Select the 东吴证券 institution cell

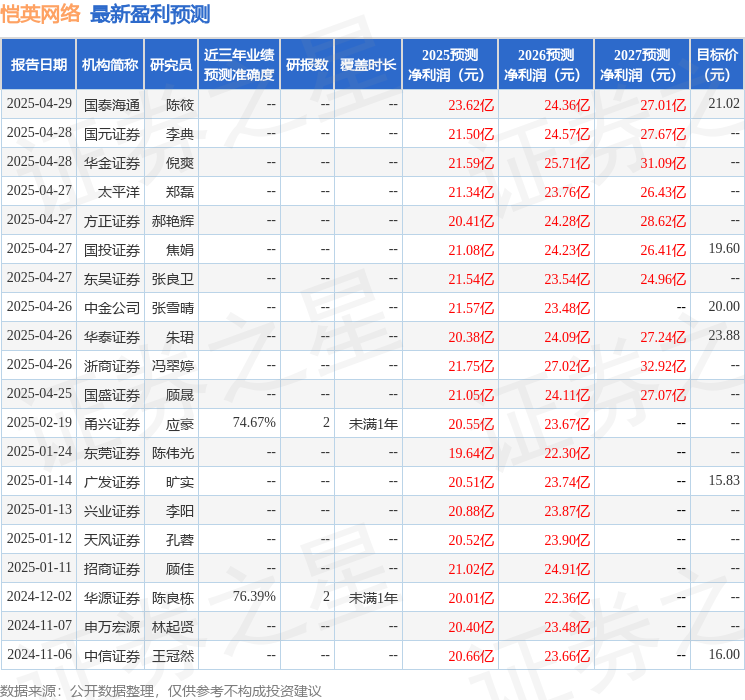point(112,279)
